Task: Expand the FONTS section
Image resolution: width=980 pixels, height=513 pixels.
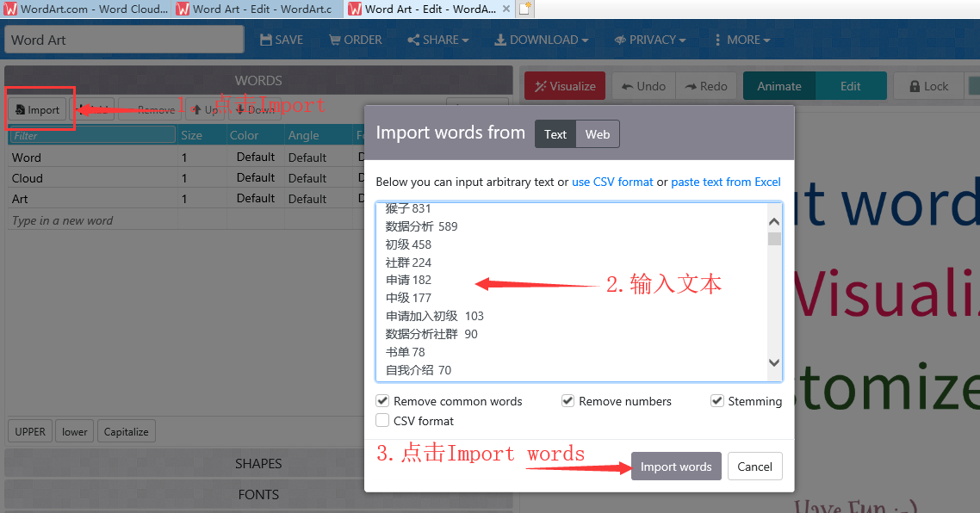Action: [258, 495]
